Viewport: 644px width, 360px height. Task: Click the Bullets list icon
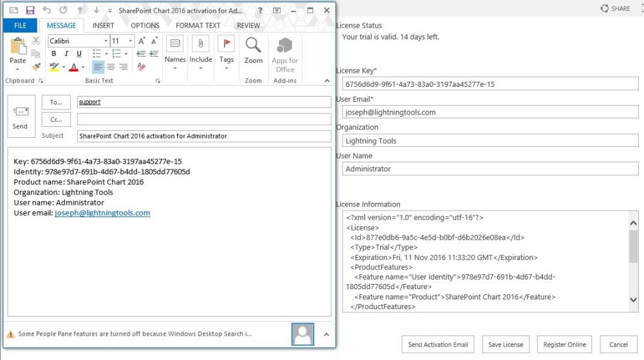point(97,53)
